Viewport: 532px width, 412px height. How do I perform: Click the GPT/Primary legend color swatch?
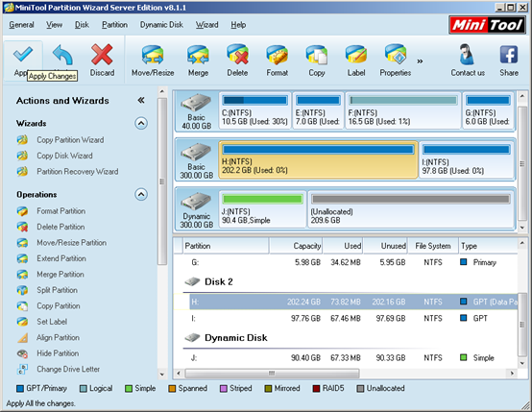[20, 389]
